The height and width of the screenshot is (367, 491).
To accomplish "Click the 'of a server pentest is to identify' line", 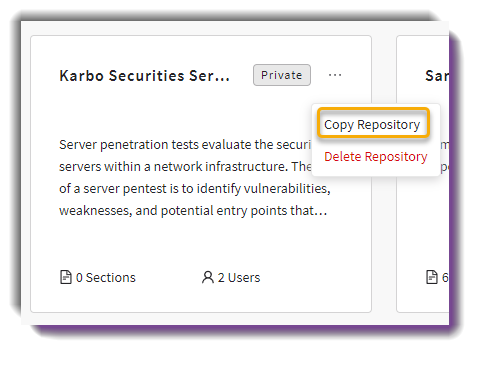I will pyautogui.click(x=195, y=189).
